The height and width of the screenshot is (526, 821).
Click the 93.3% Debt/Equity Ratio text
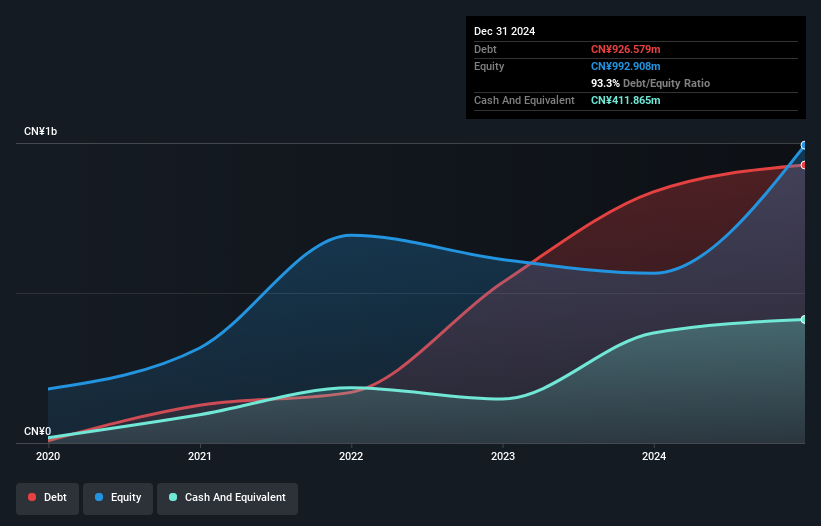(650, 83)
